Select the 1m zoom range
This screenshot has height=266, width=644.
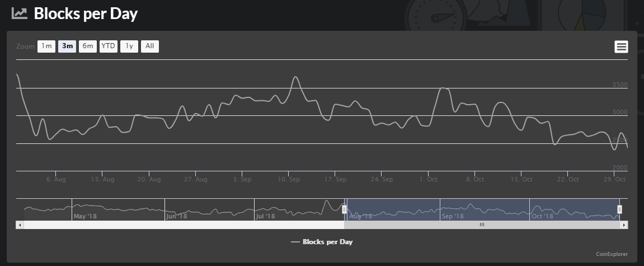pos(46,46)
